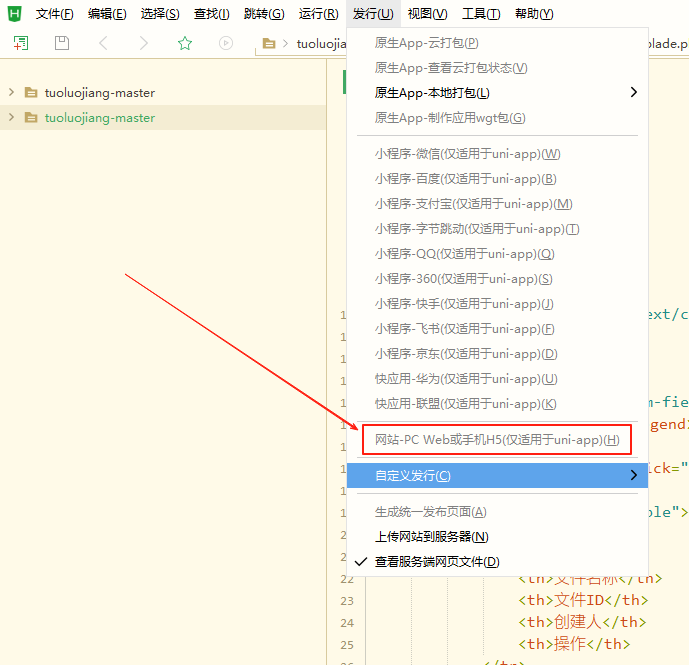Expand the highlighted green tuoluojiang-master project
The image size is (689, 665).
coord(11,117)
